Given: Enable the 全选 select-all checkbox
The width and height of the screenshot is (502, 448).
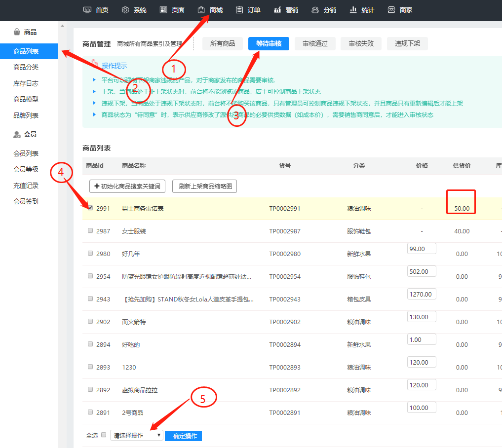Looking at the screenshot, I should click(104, 435).
